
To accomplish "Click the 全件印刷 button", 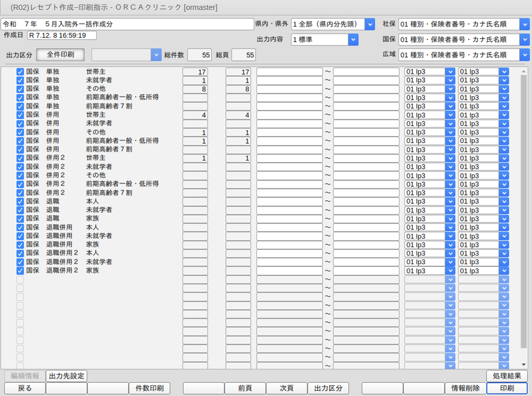I will [x=60, y=55].
